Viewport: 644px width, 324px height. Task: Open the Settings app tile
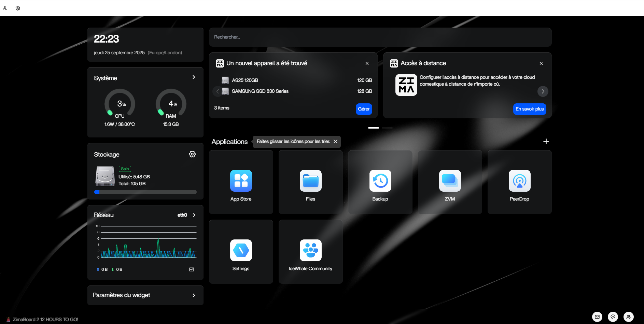241,252
